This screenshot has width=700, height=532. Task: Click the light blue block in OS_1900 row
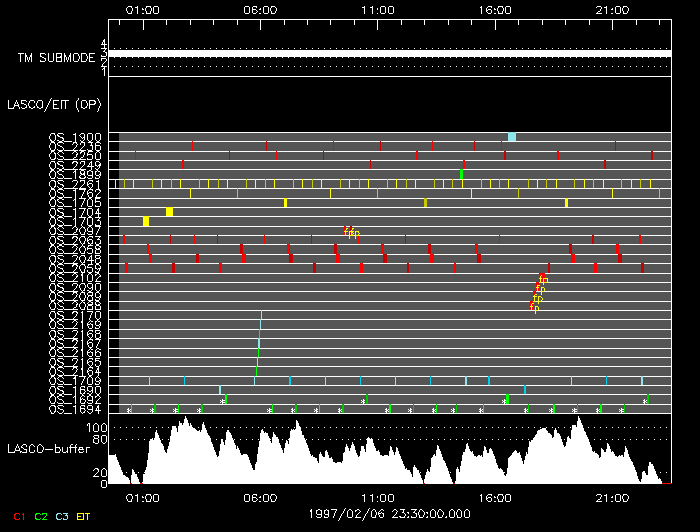click(512, 137)
